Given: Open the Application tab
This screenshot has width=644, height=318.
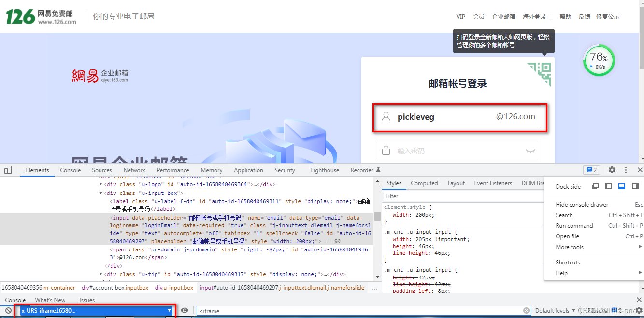Looking at the screenshot, I should [x=248, y=170].
